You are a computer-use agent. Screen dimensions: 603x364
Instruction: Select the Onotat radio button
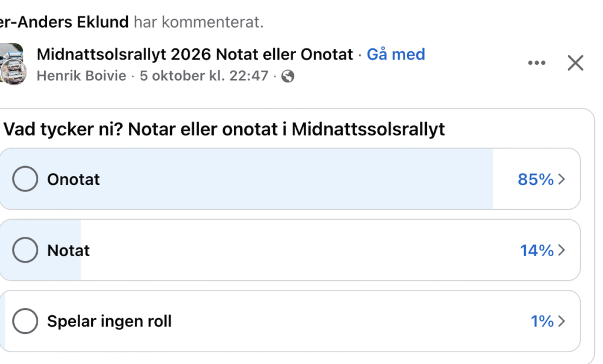[x=25, y=179]
